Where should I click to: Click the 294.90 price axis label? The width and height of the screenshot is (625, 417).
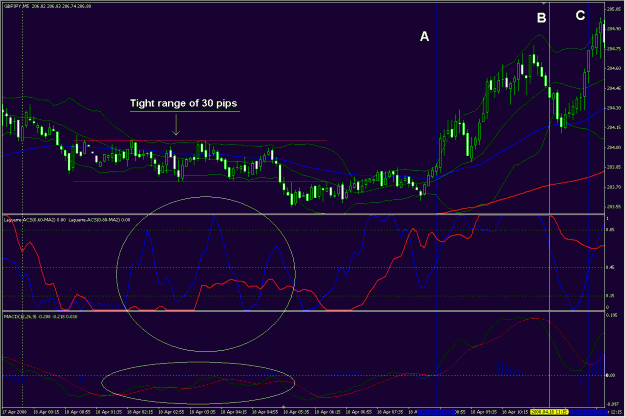coord(613,29)
